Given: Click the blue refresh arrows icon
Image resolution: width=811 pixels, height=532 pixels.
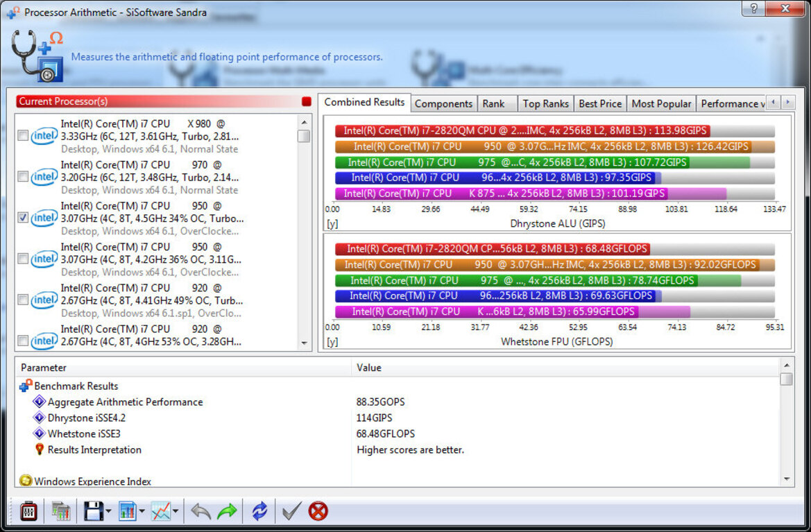Looking at the screenshot, I should (x=259, y=511).
